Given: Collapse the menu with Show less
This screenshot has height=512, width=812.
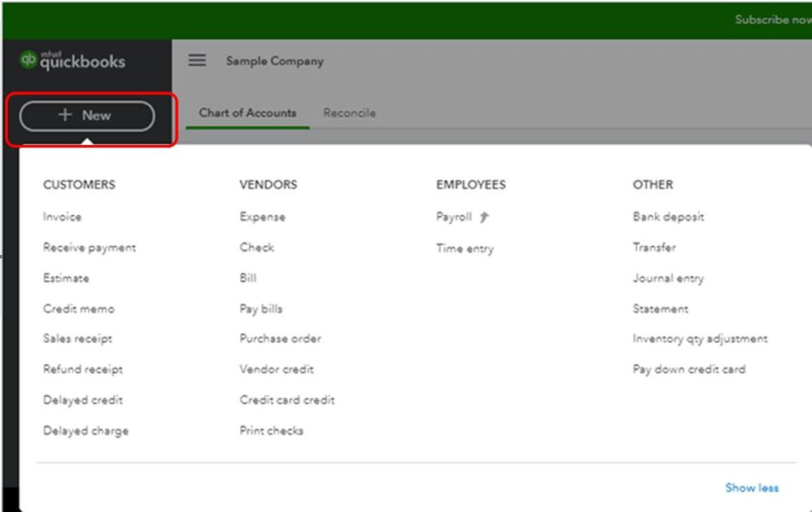Looking at the screenshot, I should (x=751, y=488).
